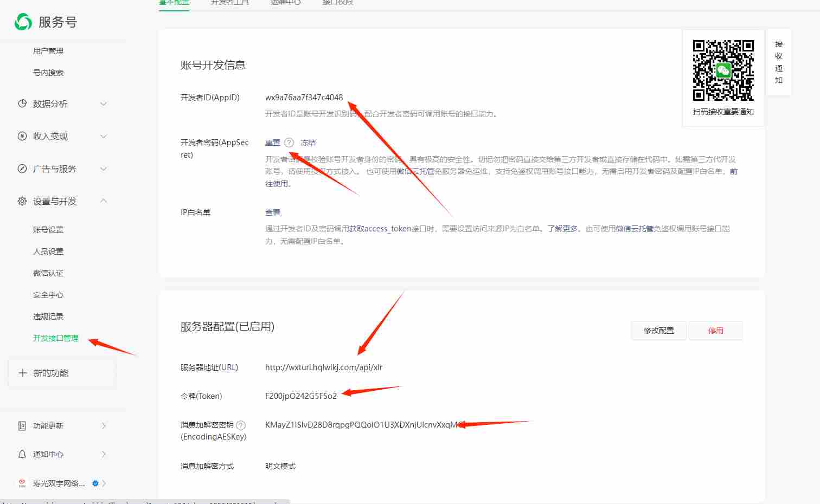The width and height of the screenshot is (820, 504).
Task: Expand the 数据分析 dropdown chevron
Action: click(104, 104)
